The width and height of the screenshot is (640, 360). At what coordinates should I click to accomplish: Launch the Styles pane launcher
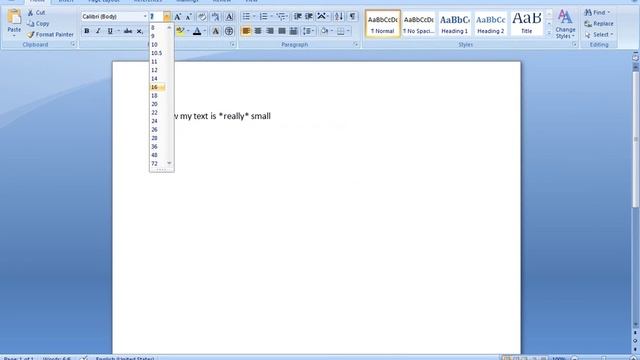(x=574, y=44)
